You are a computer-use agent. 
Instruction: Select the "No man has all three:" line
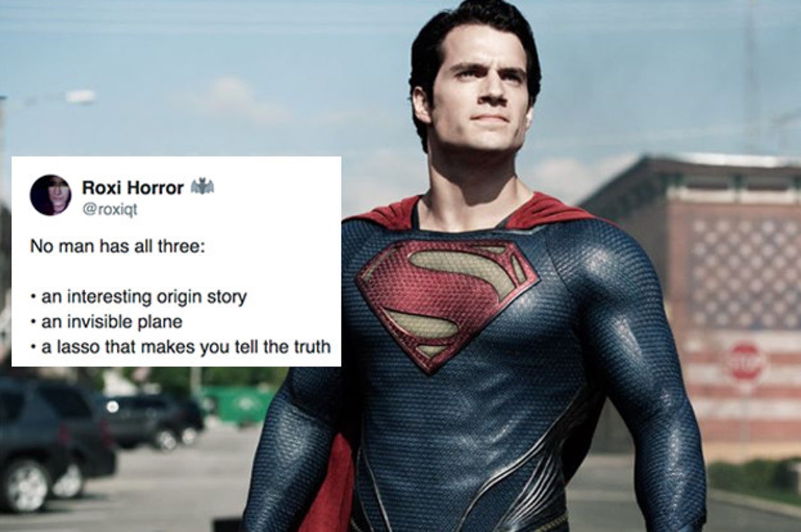point(117,247)
